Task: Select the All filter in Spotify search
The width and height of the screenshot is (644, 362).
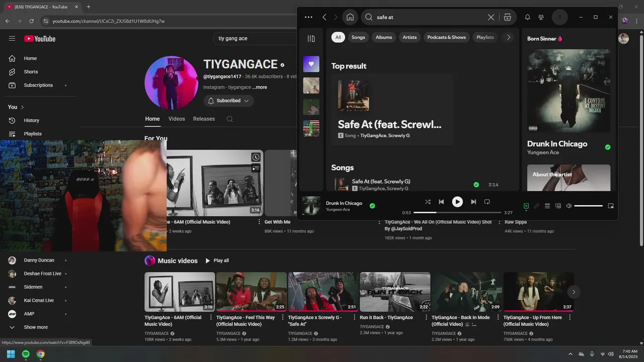Action: point(338,37)
